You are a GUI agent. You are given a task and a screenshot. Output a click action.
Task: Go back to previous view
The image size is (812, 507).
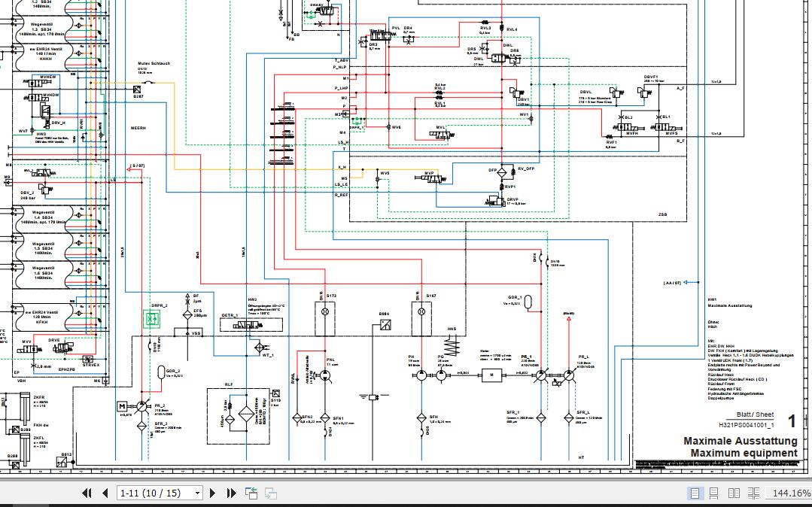pyautogui.click(x=251, y=493)
